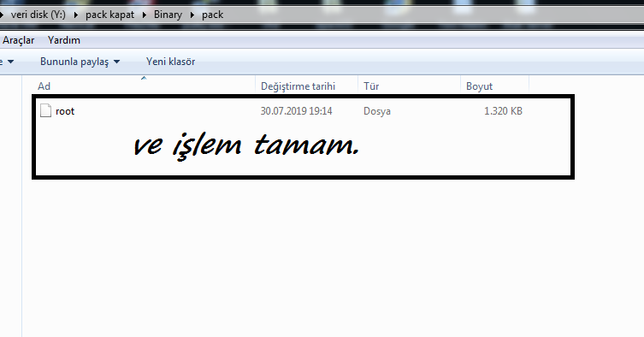The image size is (644, 337).
Task: Open the Bununla paylaş dropdown
Action: pos(80,62)
